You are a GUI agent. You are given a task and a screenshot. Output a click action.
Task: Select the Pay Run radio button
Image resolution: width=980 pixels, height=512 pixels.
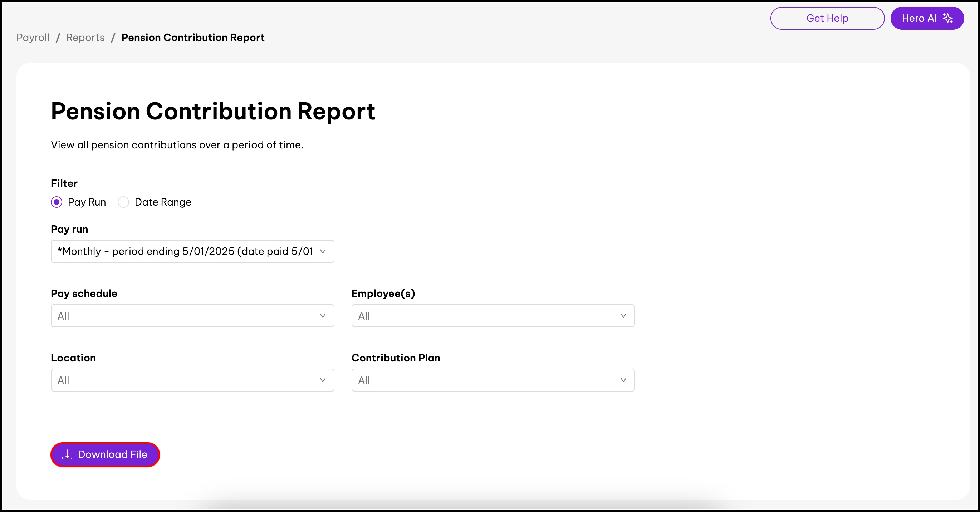click(57, 202)
